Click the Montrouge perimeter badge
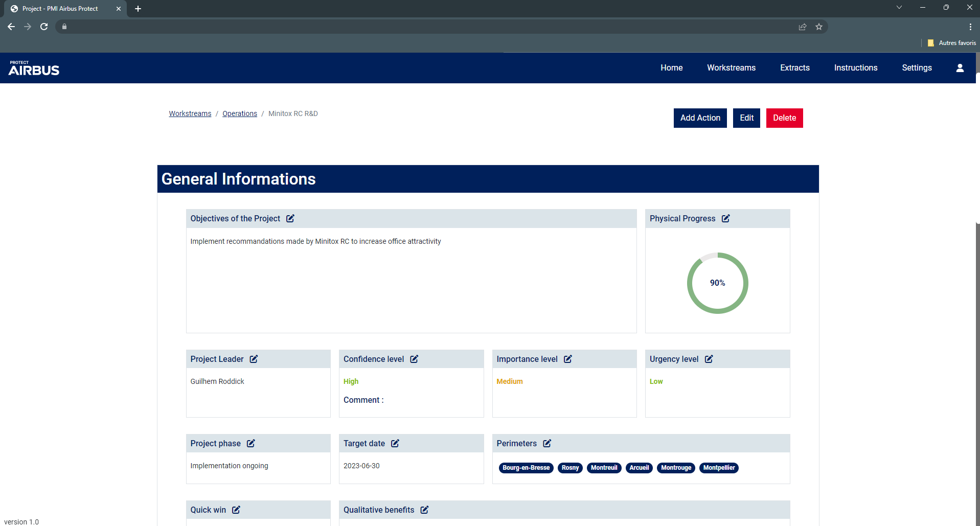The height and width of the screenshot is (526, 980). 676,468
